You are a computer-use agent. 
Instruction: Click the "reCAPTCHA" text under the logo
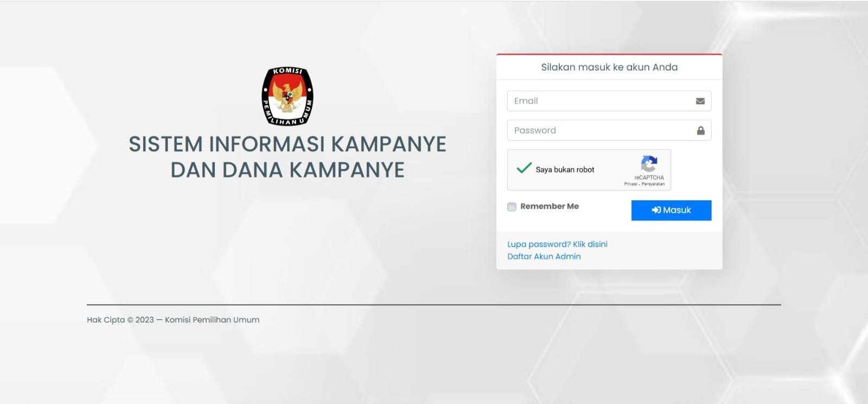point(649,178)
